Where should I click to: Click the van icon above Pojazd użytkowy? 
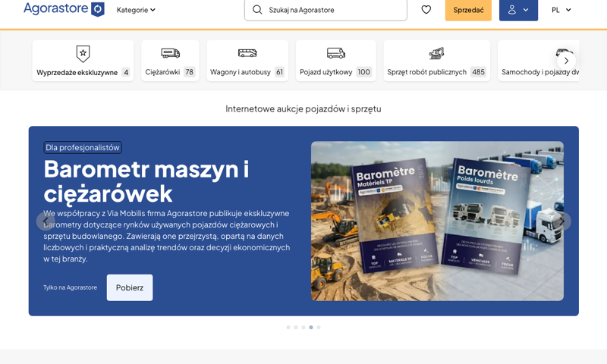[x=335, y=53]
